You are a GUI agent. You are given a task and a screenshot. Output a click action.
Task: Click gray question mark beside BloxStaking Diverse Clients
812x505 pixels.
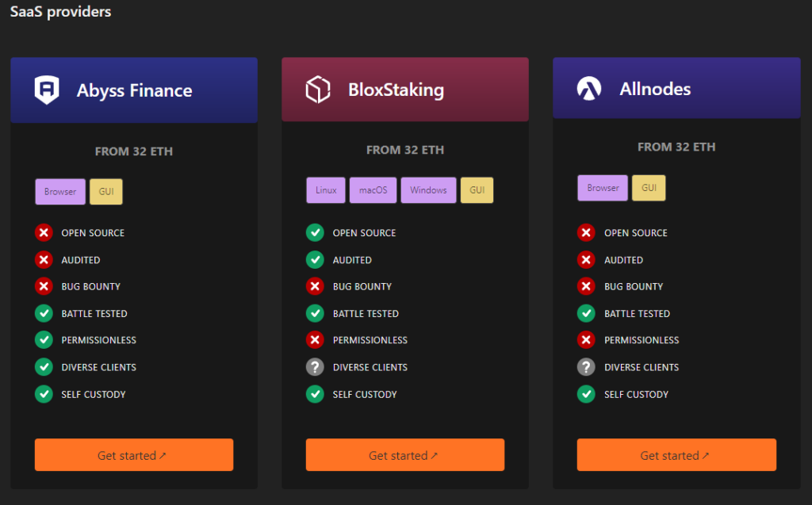click(315, 367)
